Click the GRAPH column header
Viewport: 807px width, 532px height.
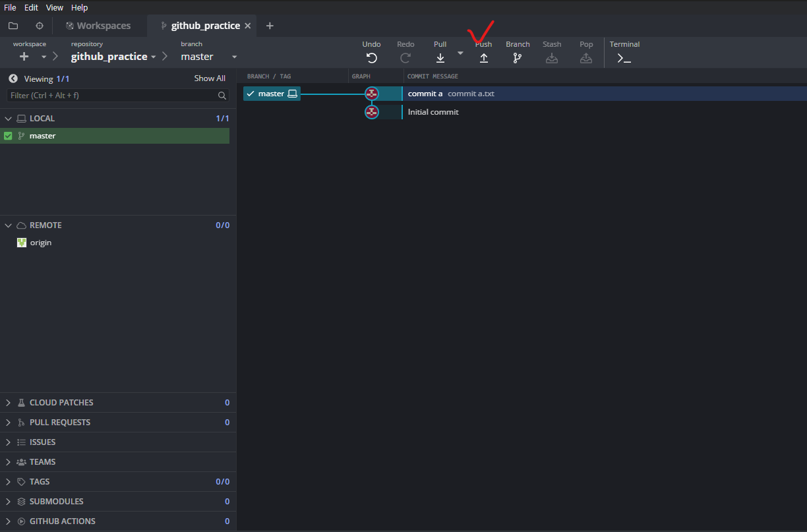[x=361, y=76]
